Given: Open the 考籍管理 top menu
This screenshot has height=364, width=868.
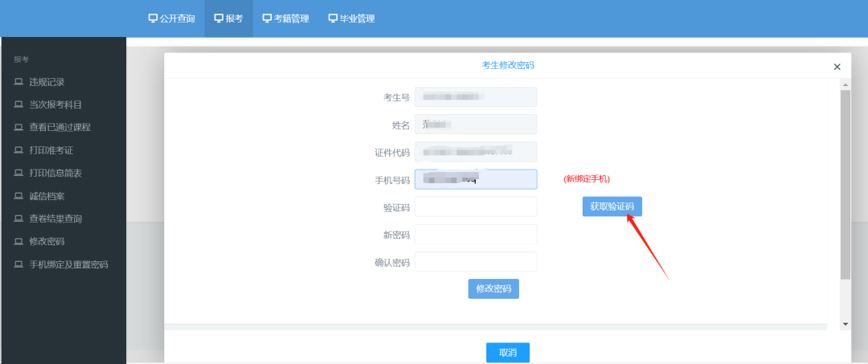Looking at the screenshot, I should coord(285,18).
